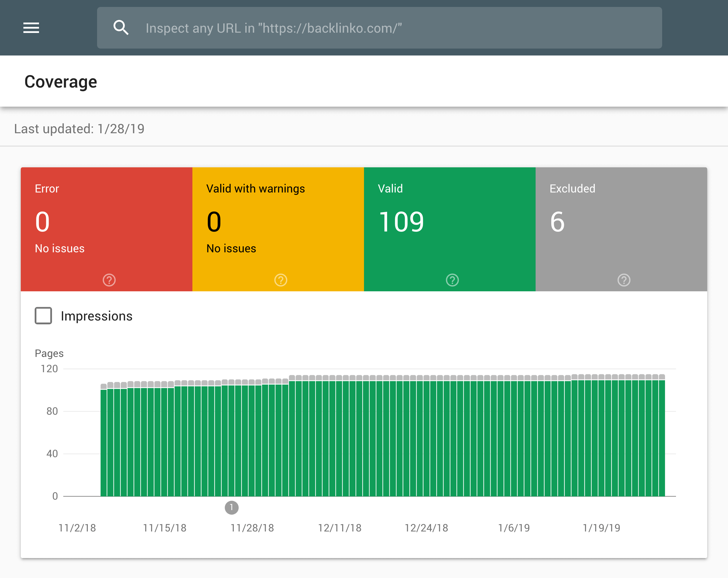Screen dimensions: 728x578
Task: Select the red Error status card
Action: (106, 229)
